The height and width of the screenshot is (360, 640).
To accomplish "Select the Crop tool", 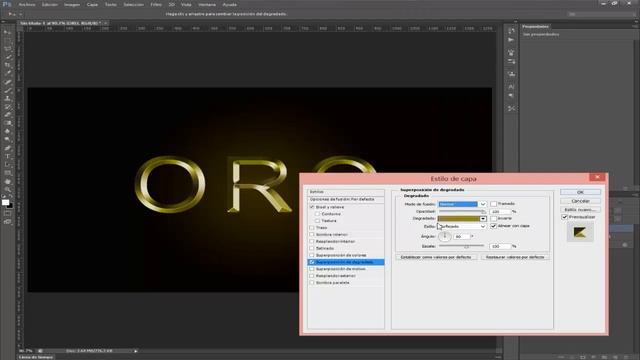I will coord(7,65).
